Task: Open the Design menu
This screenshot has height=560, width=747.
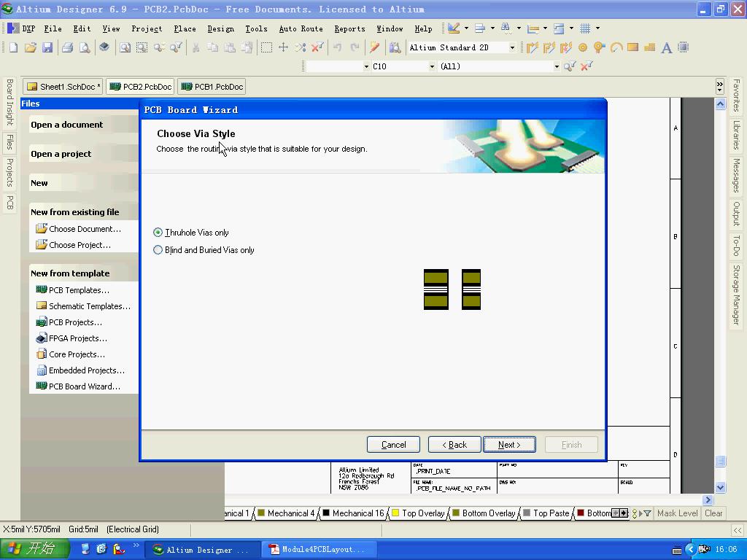Action: (220, 28)
